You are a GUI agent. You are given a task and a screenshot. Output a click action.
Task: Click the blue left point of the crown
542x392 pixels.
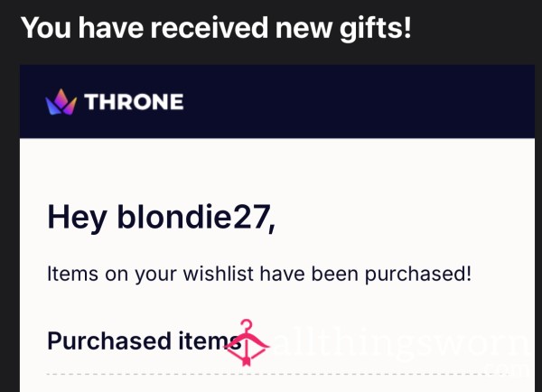(51, 106)
